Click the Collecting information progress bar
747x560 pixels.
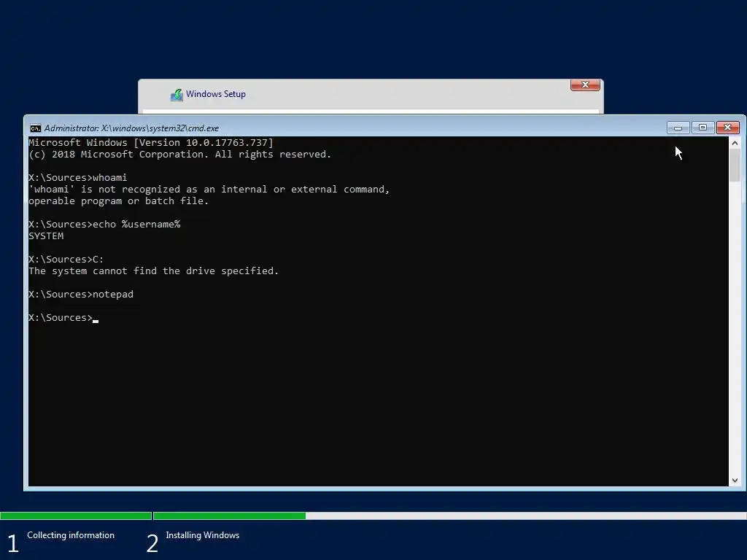pyautogui.click(x=76, y=516)
